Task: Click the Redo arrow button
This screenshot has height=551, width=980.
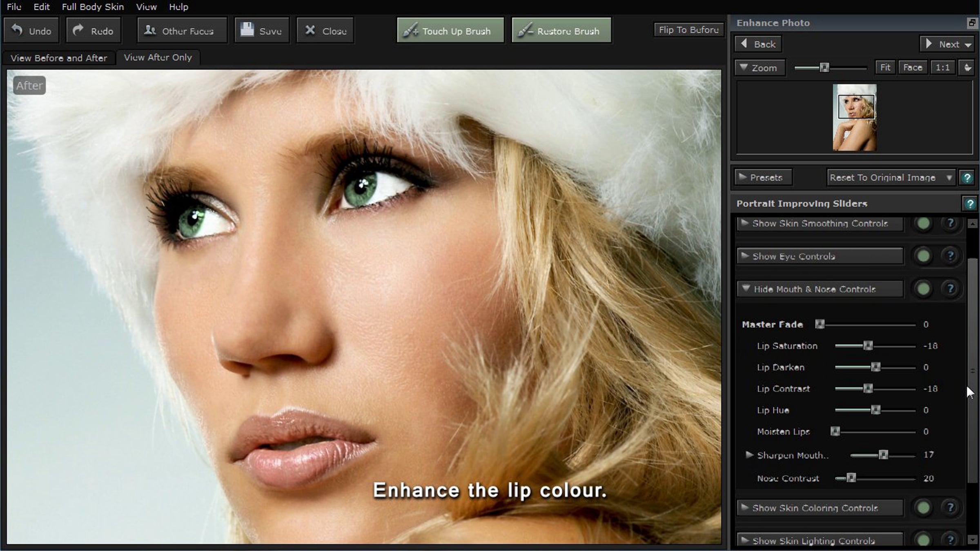Action: point(94,31)
